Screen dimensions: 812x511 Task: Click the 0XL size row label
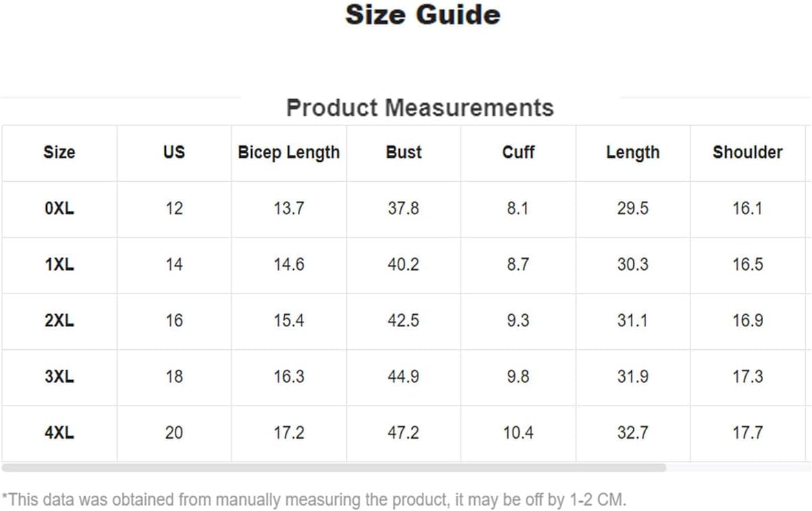point(59,209)
